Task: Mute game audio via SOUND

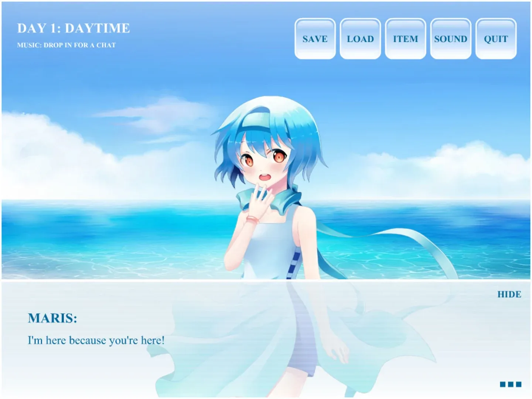Action: 450,38
